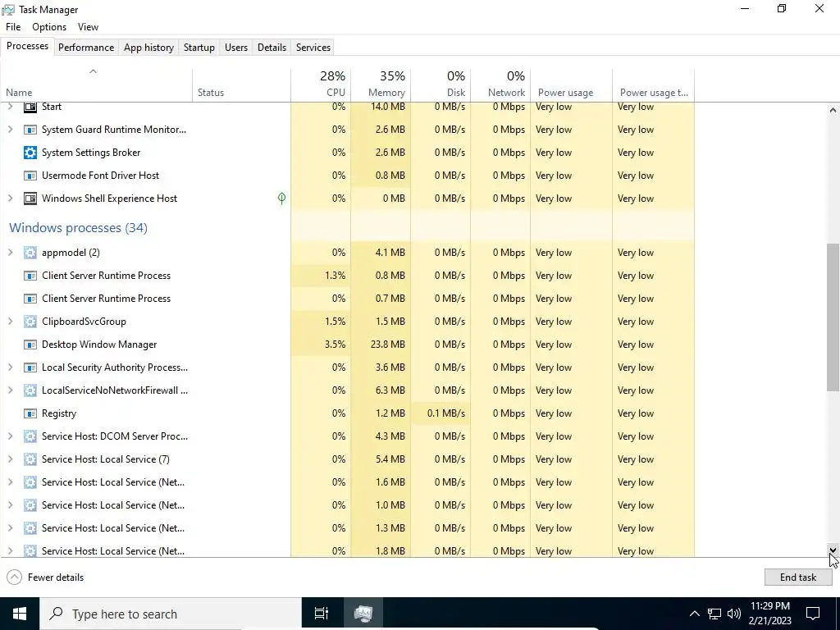Expand Windows Shell Experience Host row
Viewport: 840px width, 630px height.
[x=10, y=199]
